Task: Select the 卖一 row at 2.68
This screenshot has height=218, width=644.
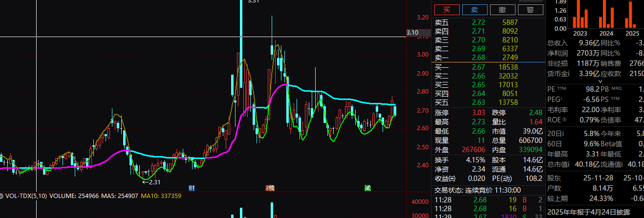Action: point(488,58)
